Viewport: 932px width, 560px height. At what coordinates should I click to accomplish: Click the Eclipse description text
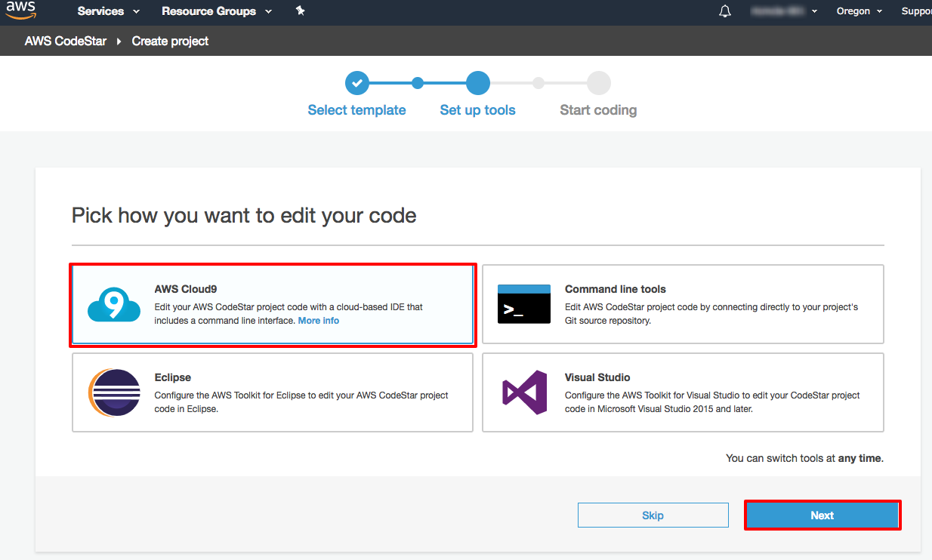(301, 402)
